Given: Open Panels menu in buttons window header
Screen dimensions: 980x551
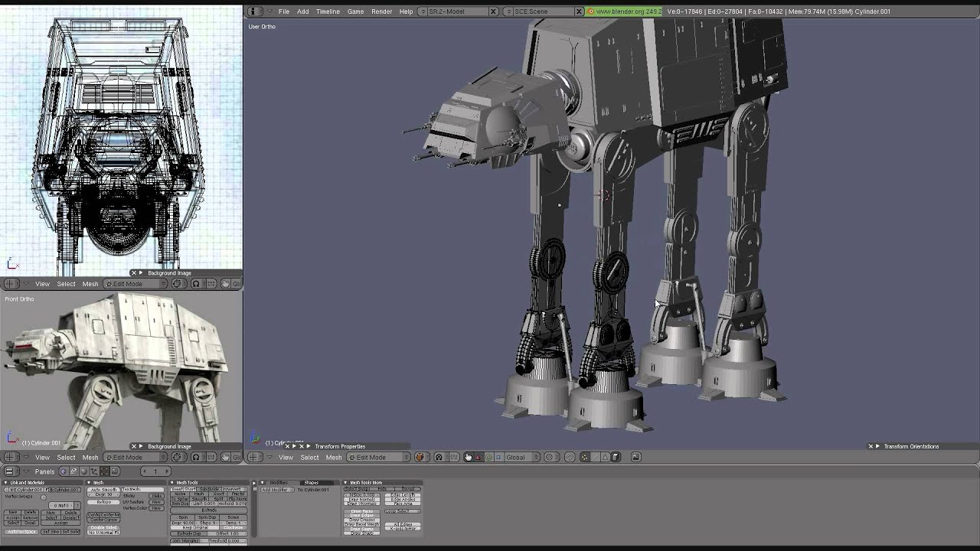Looking at the screenshot, I should [x=44, y=471].
